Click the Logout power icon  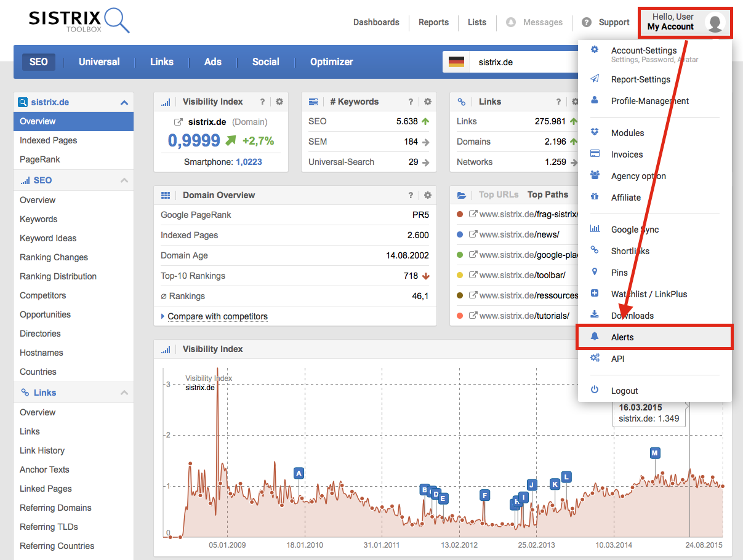pos(595,390)
